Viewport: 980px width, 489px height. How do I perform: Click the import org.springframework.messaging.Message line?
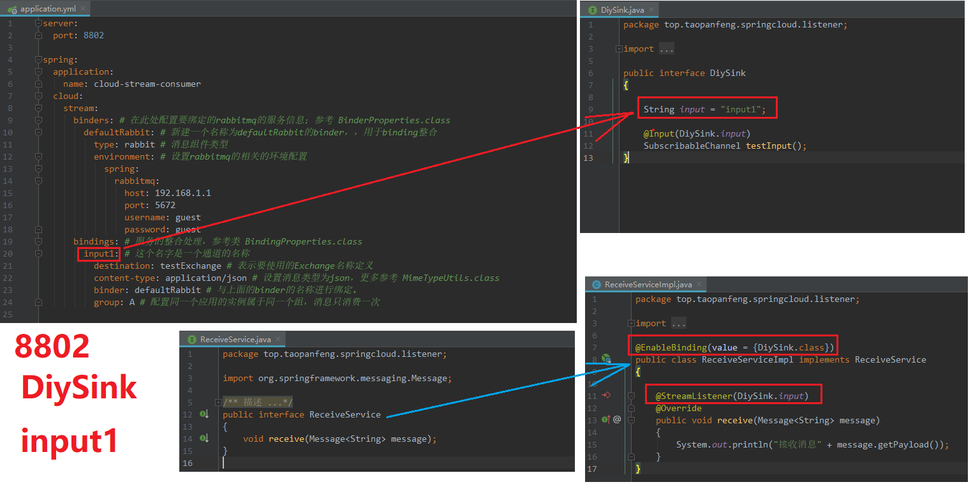click(338, 379)
